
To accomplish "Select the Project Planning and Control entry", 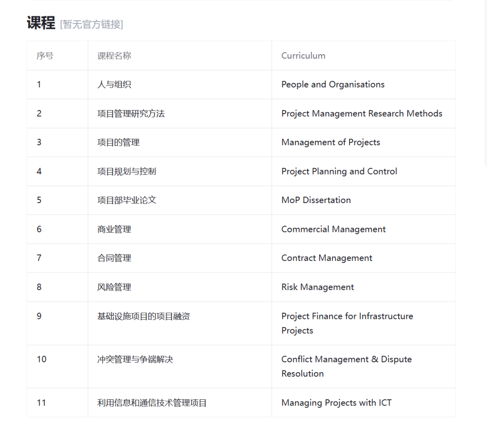I will (x=339, y=171).
